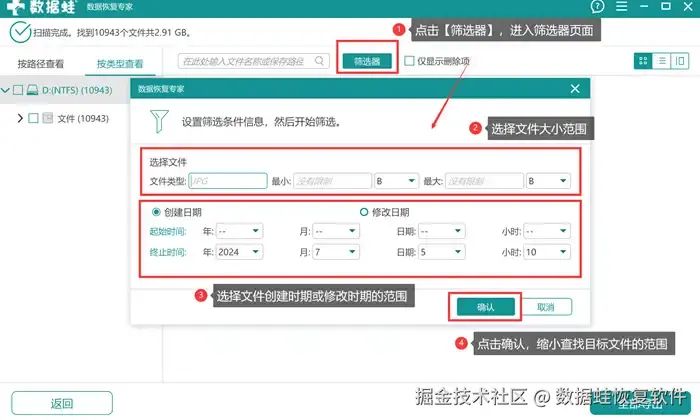
Task: Open end time day dropdown showing 5
Action: [442, 252]
